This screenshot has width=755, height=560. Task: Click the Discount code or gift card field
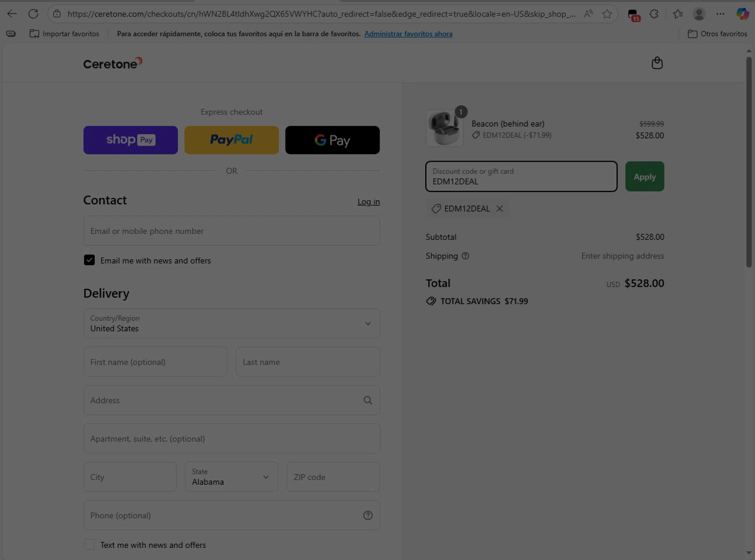[x=521, y=177]
